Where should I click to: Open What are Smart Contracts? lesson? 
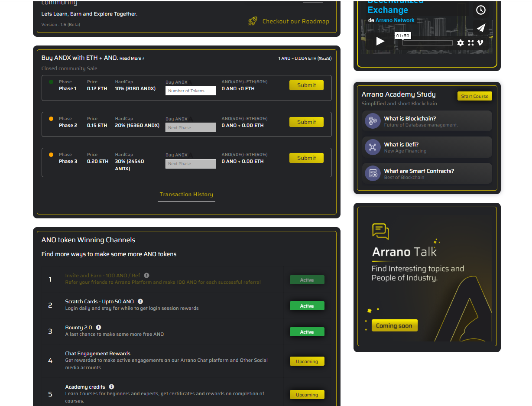point(427,173)
